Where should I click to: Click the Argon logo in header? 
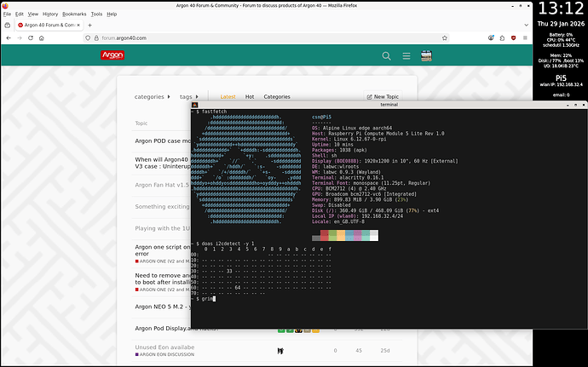(113, 56)
